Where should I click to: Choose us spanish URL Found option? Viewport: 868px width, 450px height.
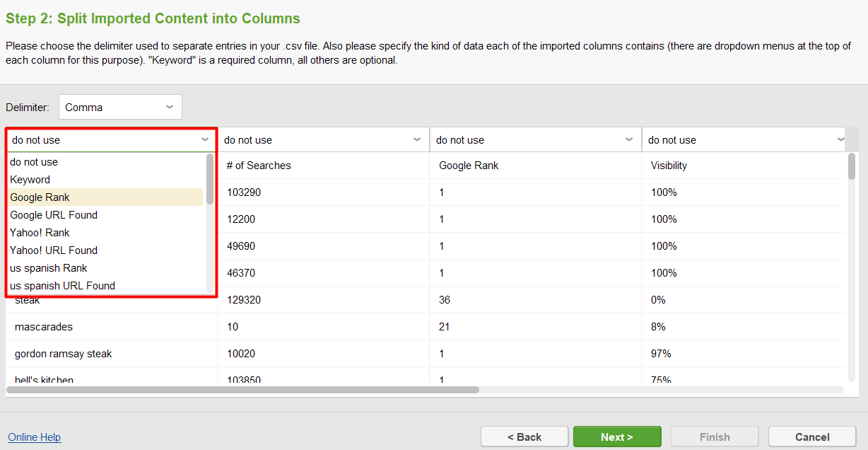106,286
